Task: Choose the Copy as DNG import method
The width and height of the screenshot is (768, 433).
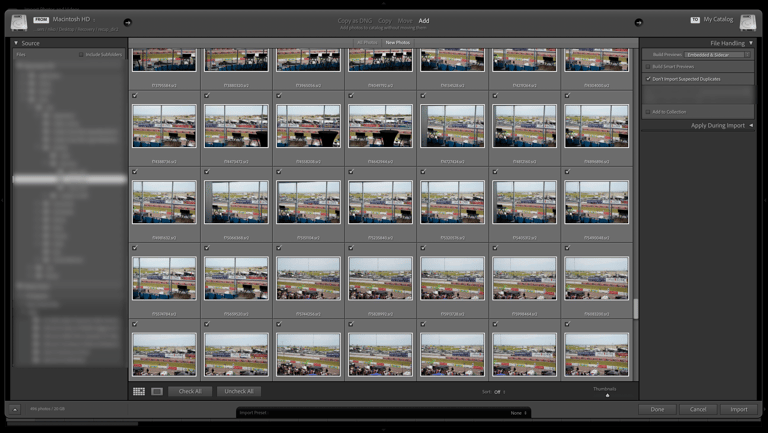Action: [x=355, y=21]
